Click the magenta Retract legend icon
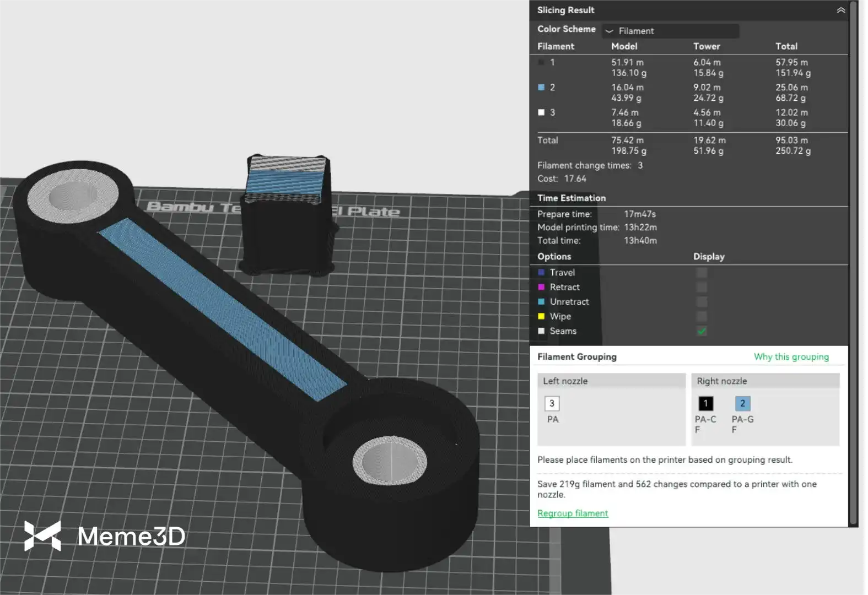Image resolution: width=868 pixels, height=595 pixels. point(541,287)
